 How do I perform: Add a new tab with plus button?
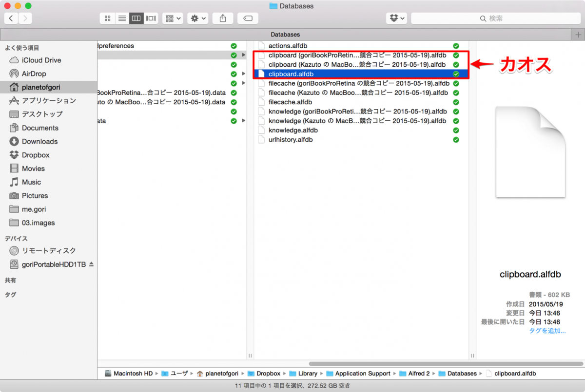(x=578, y=35)
